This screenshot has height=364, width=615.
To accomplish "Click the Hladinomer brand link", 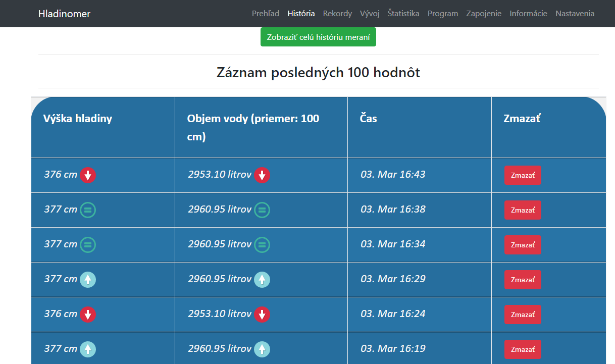I will [64, 14].
